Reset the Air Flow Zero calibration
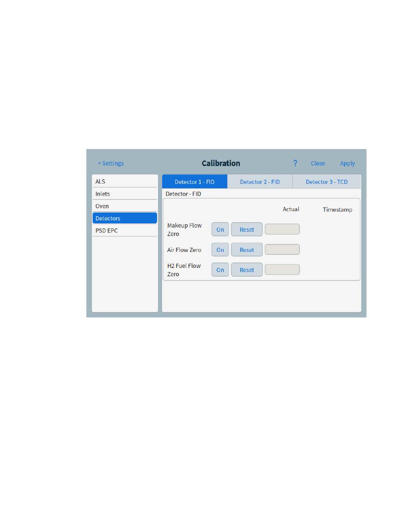This screenshot has width=399, height=532. [247, 250]
